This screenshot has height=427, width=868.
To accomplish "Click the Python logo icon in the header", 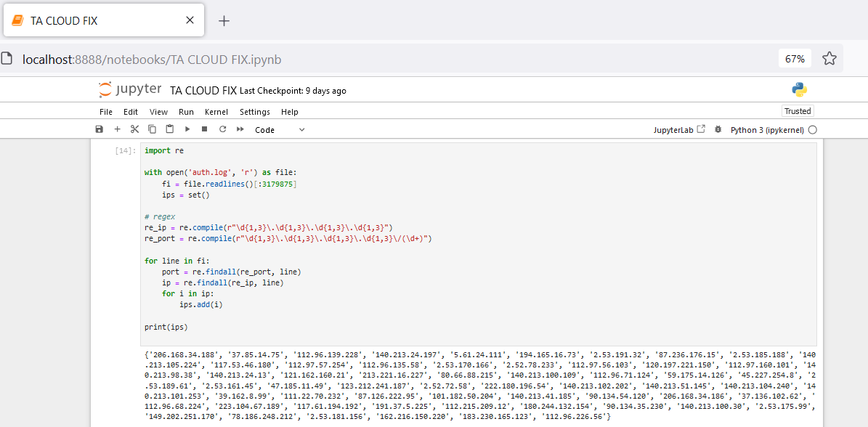I will coord(799,89).
